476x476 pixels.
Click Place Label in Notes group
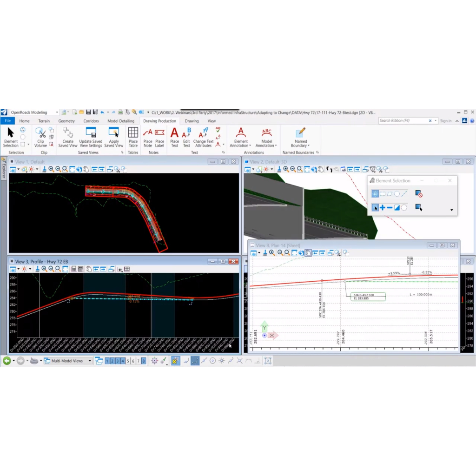[x=159, y=137]
